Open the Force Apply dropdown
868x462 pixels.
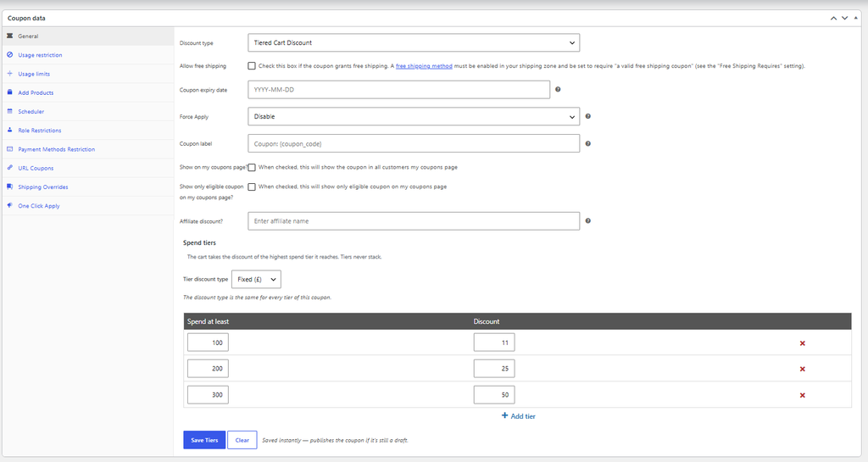click(x=414, y=116)
